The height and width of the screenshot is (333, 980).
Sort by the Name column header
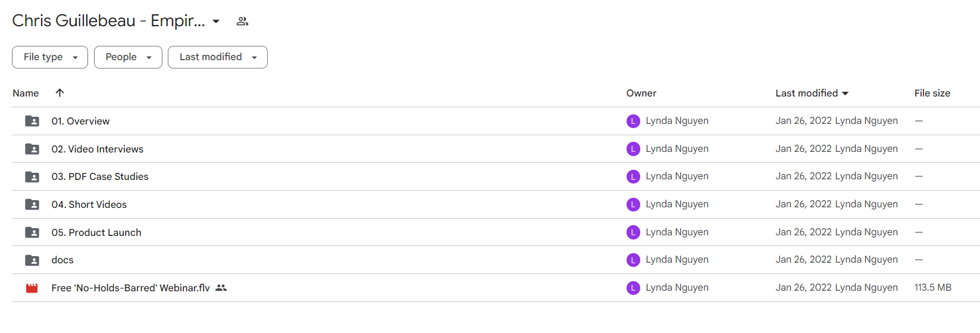point(26,93)
